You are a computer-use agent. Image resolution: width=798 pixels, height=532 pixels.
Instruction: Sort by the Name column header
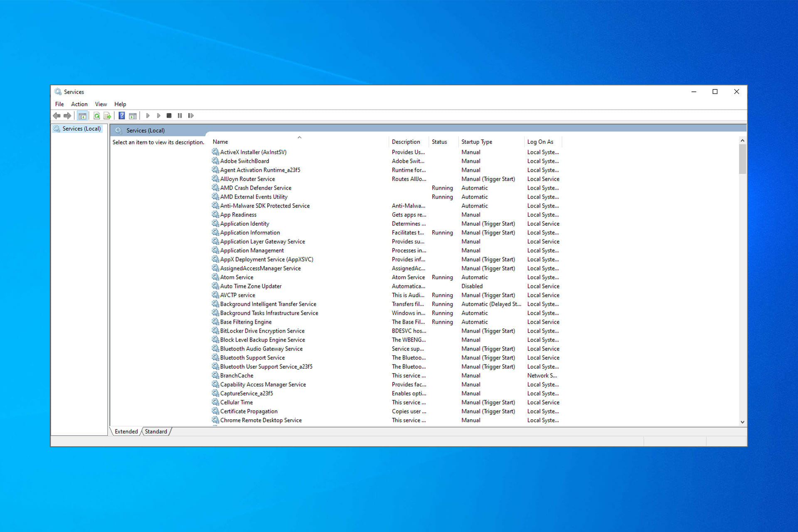pyautogui.click(x=299, y=142)
